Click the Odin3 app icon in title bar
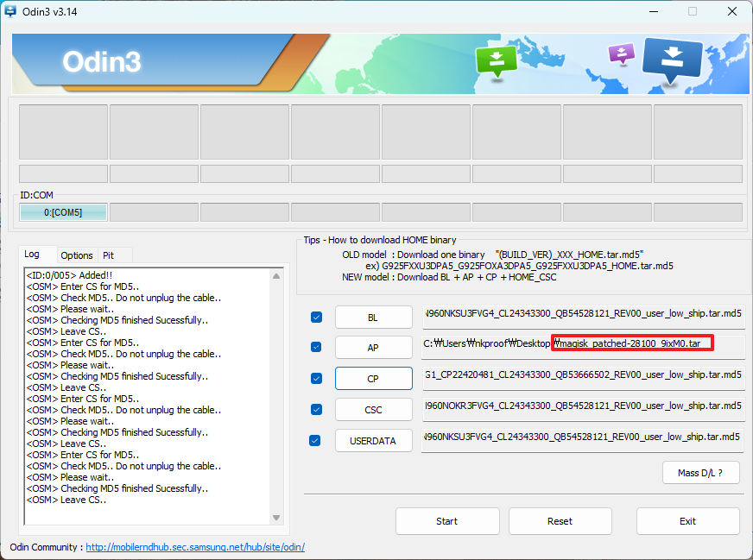 (x=10, y=11)
